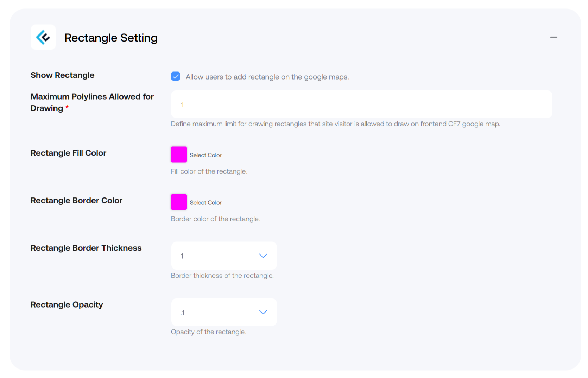Screen dimensions: 588x378
Task: Click Select Color beside border color
Action: (x=206, y=203)
